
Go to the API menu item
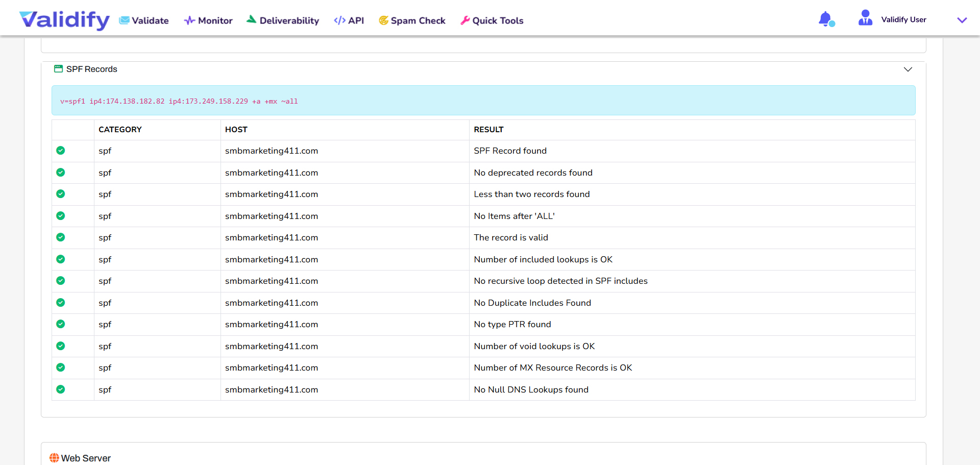pyautogui.click(x=349, y=20)
